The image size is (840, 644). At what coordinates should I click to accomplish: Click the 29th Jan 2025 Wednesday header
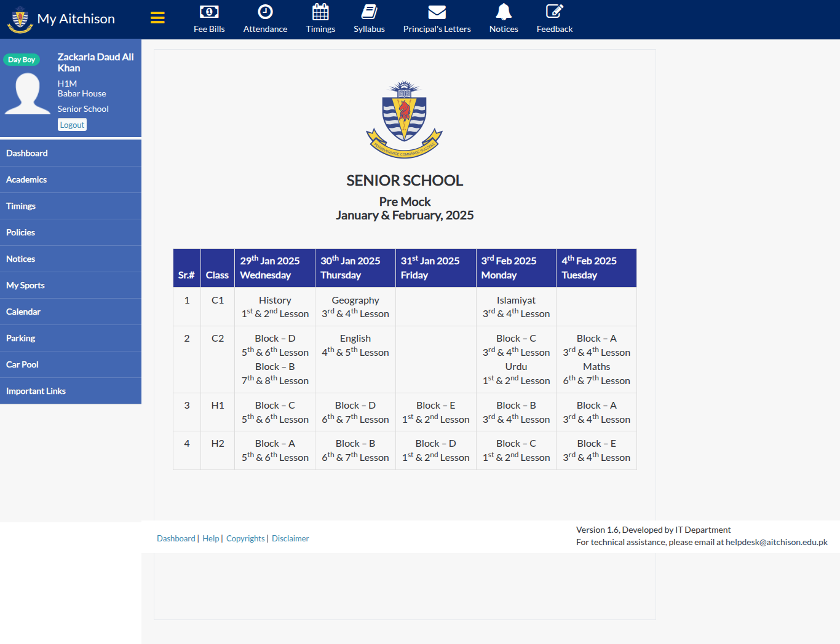275,268
